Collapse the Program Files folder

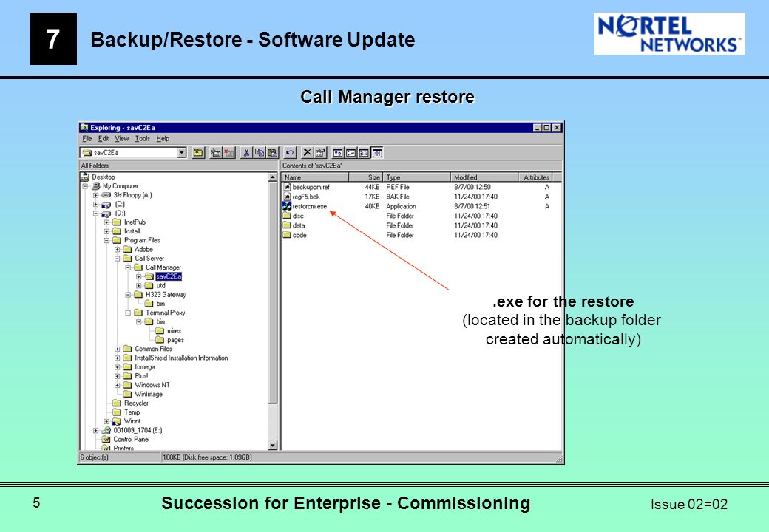[106, 241]
